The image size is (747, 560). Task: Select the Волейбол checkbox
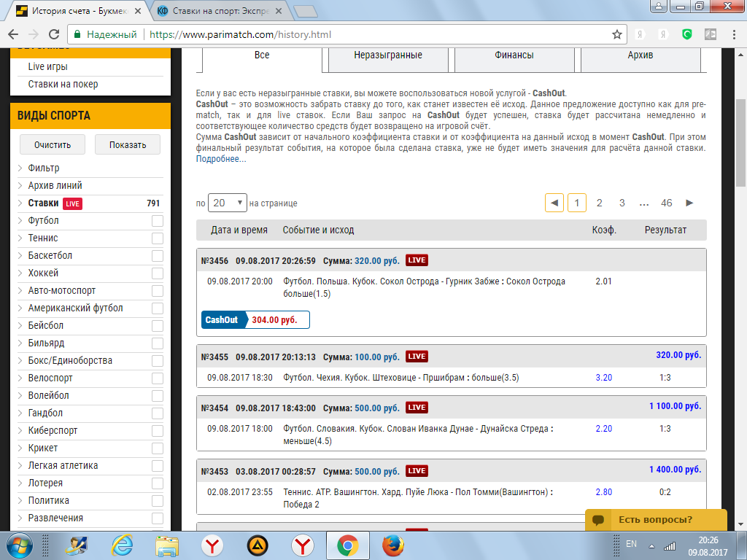click(x=158, y=396)
